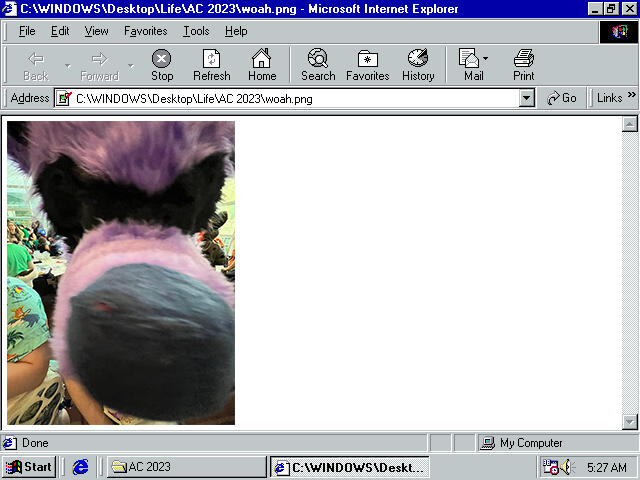The image size is (640, 480).
Task: Click the scroll down arrow
Action: click(x=630, y=421)
